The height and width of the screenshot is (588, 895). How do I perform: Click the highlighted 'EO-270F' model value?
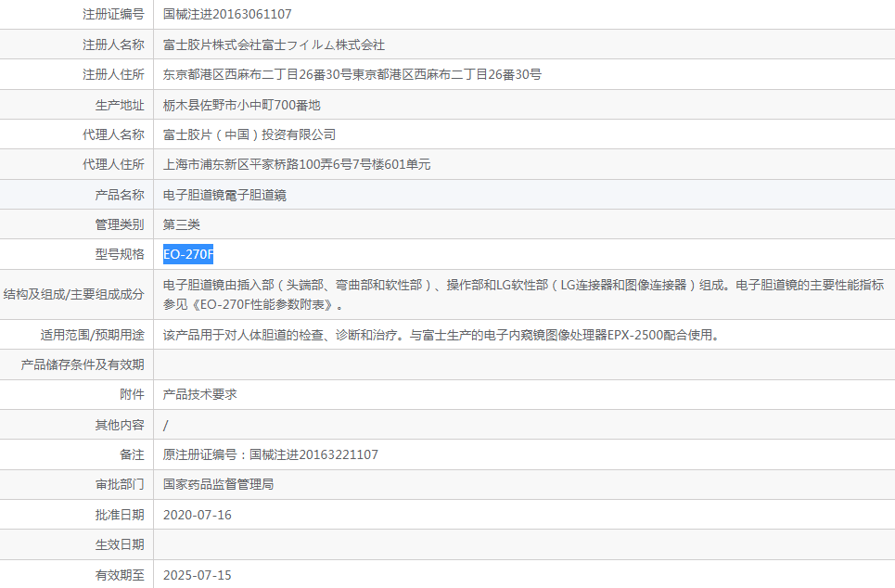click(188, 254)
